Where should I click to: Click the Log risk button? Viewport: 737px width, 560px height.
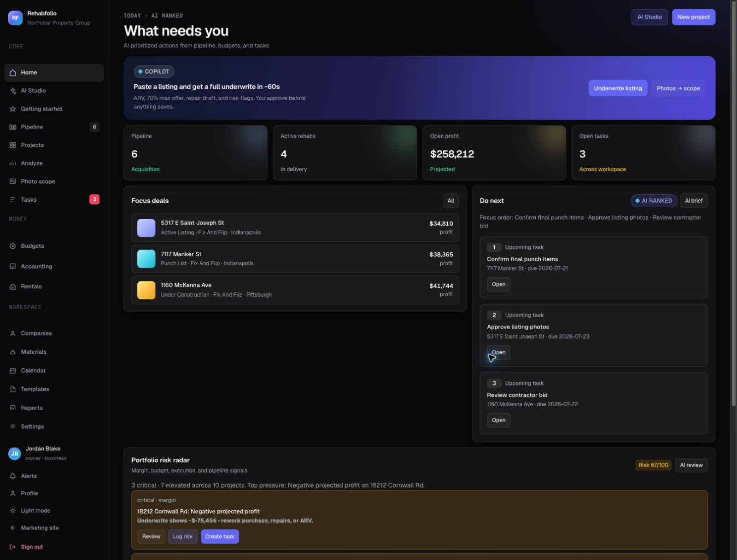tap(183, 537)
